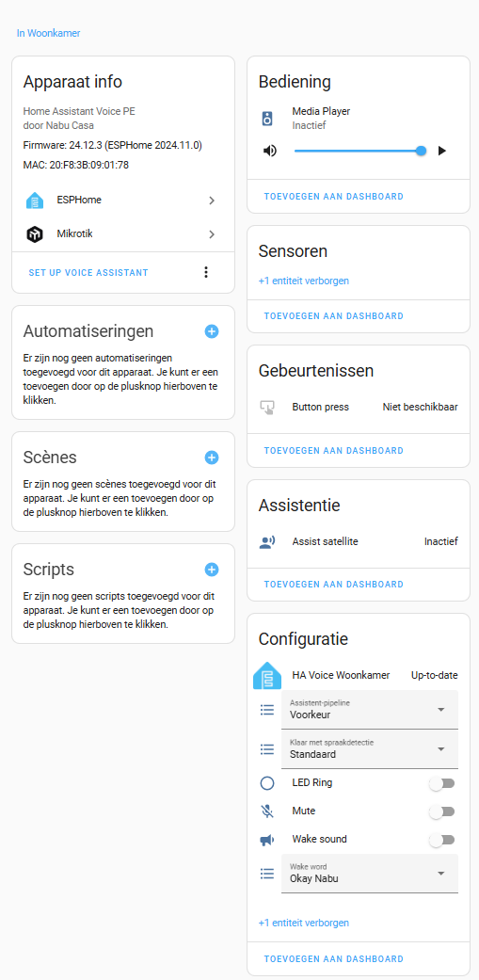The width and height of the screenshot is (479, 980).
Task: Open the ESPHome integration entry
Action: tap(123, 201)
